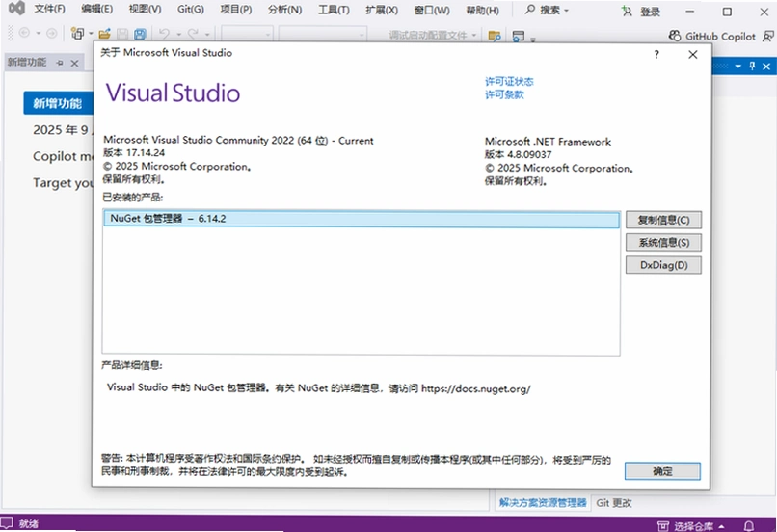Switch to the Git 更改 tab
The height and width of the screenshot is (532, 777).
tap(614, 503)
